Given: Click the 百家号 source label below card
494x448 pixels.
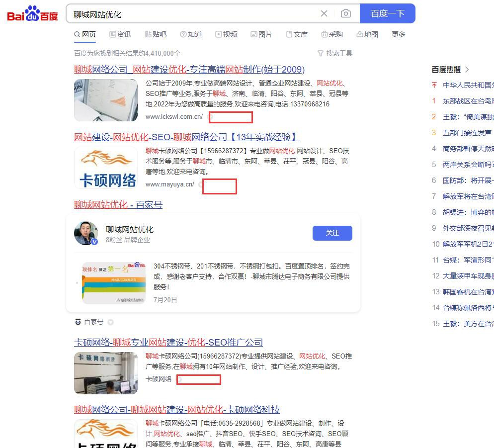Looking at the screenshot, I should (93, 322).
